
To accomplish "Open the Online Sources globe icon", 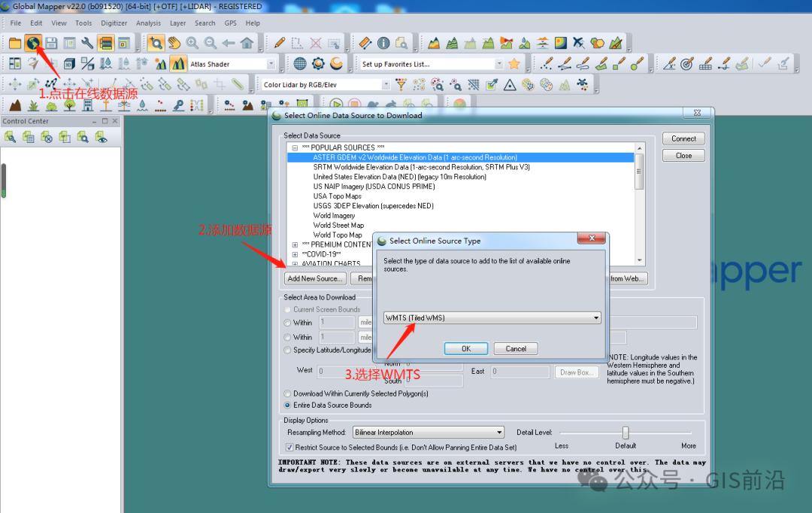I will pyautogui.click(x=32, y=43).
